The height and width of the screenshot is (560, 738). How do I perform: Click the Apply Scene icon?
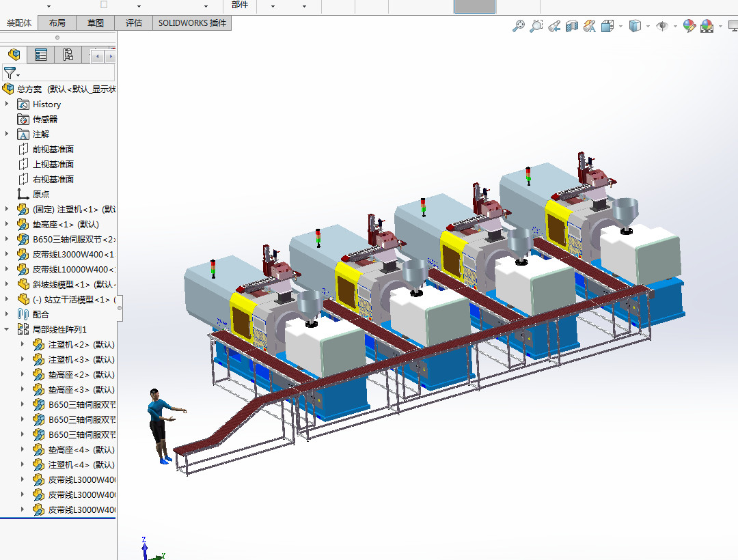(x=707, y=26)
